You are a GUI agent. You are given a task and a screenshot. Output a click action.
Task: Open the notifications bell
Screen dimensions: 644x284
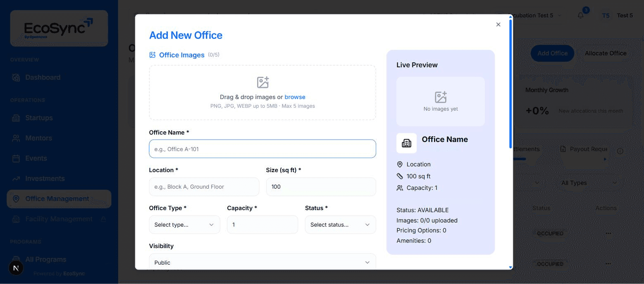pyautogui.click(x=581, y=15)
